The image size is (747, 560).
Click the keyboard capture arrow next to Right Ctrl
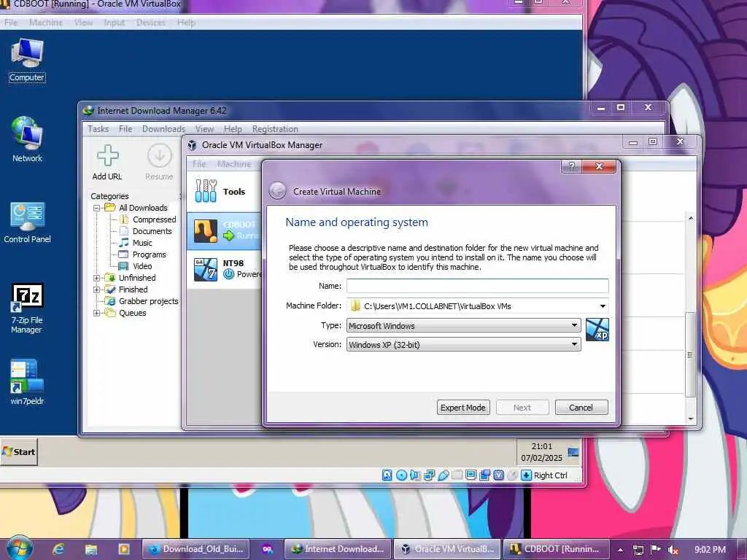coord(526,475)
